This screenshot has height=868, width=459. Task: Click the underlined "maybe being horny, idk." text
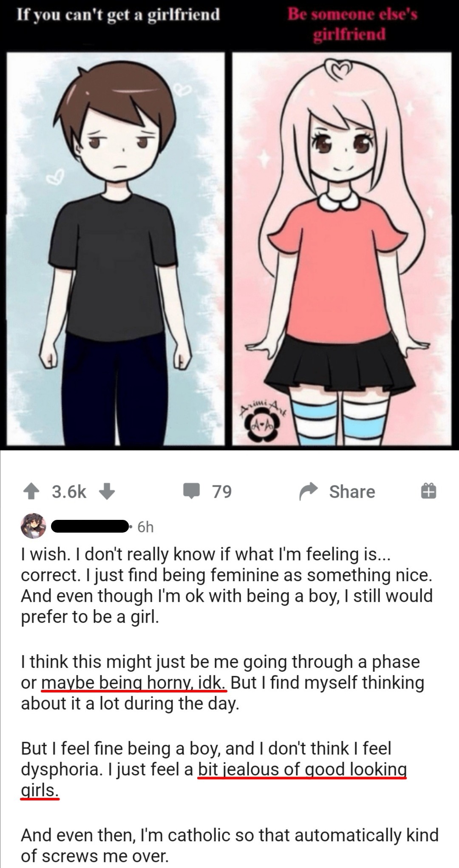click(134, 683)
